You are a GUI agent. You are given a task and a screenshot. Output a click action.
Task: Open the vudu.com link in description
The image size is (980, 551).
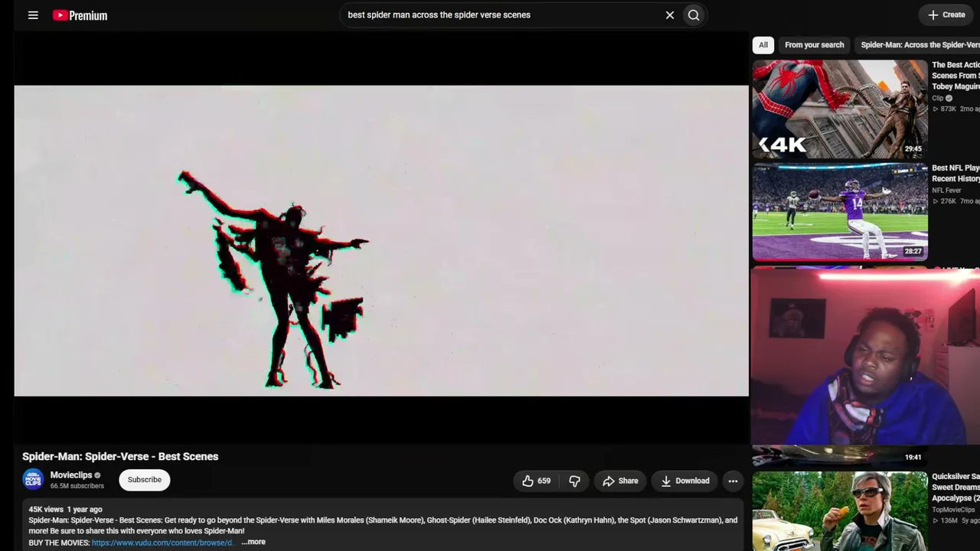162,543
